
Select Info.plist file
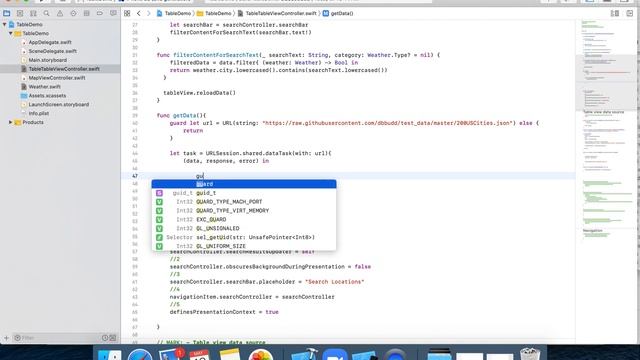38,113
